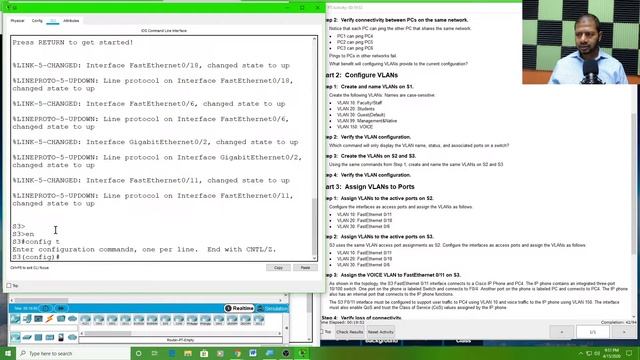Click the CLI scrollbar down arrow
Image resolution: width=640 pixels, height=360 pixels.
click(314, 258)
